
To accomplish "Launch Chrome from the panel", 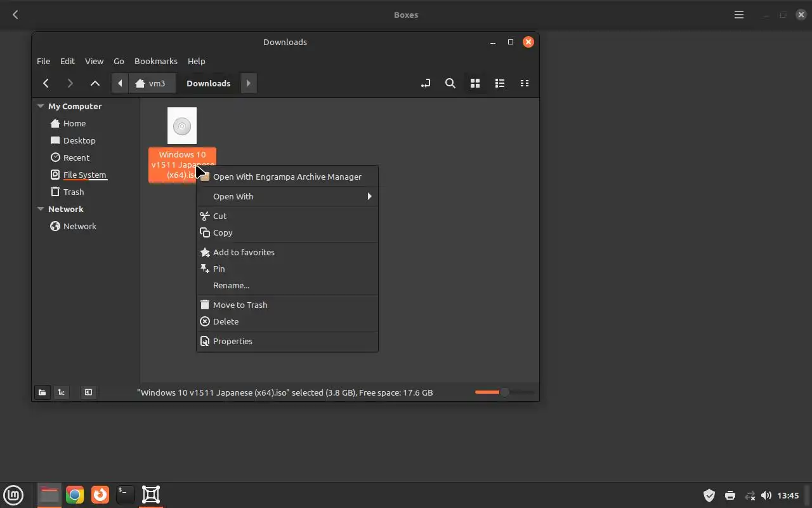I will tap(75, 495).
